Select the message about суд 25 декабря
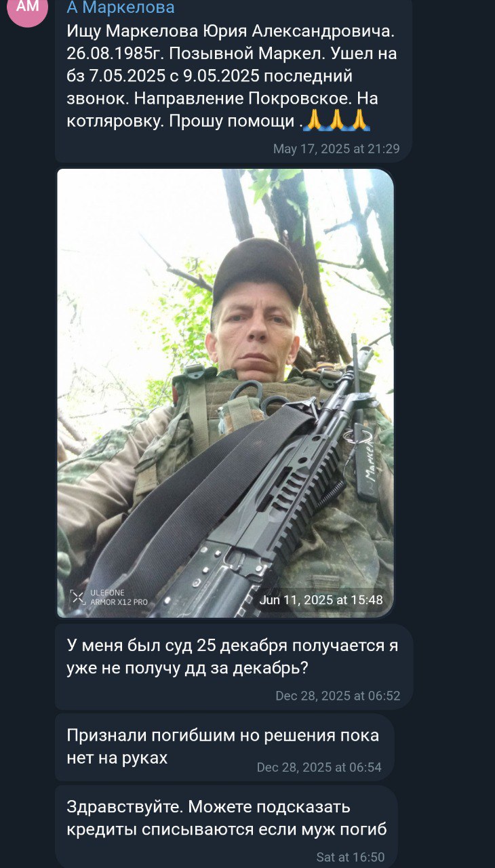 tap(234, 667)
